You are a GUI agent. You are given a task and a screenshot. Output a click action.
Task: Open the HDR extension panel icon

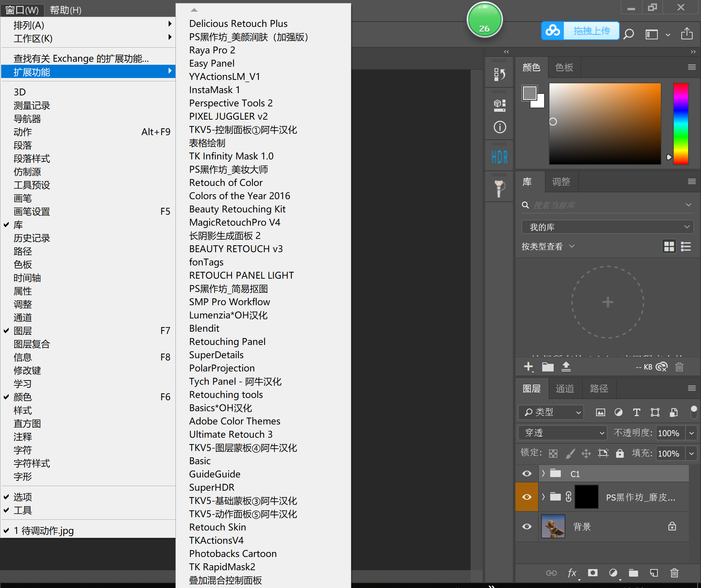click(x=499, y=157)
